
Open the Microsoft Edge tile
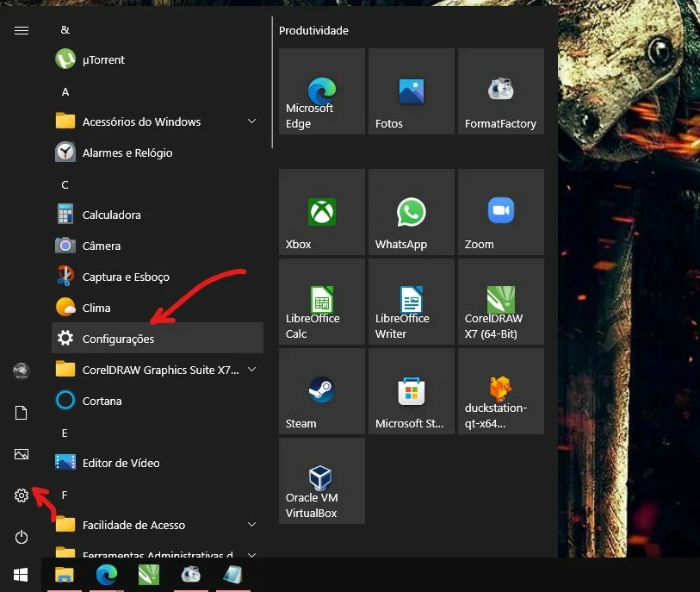tap(322, 91)
